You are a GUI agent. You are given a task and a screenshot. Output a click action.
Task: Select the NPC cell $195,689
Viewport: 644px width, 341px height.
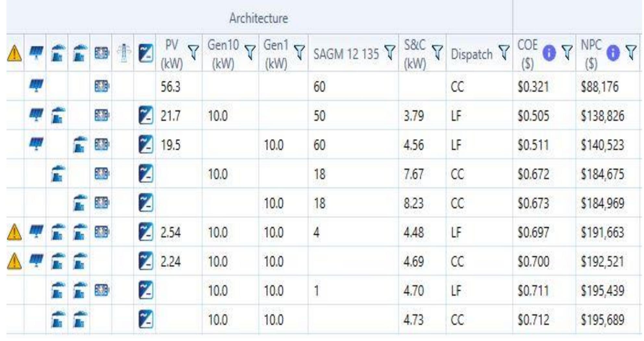pyautogui.click(x=602, y=320)
